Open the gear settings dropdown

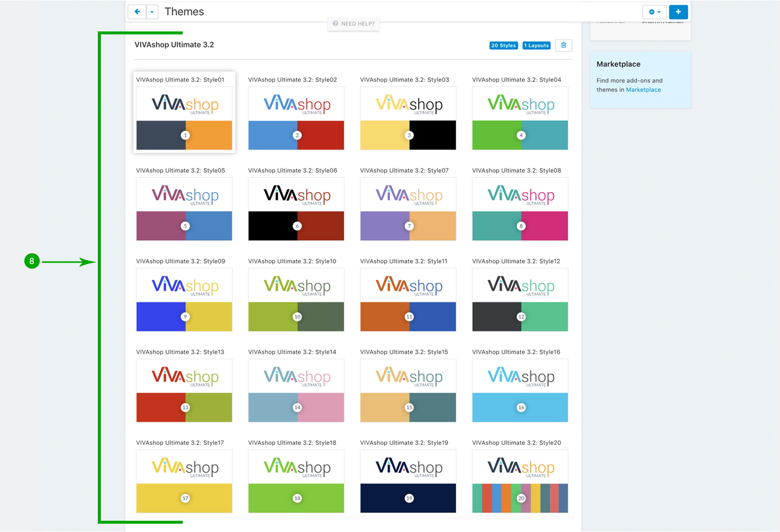point(654,12)
